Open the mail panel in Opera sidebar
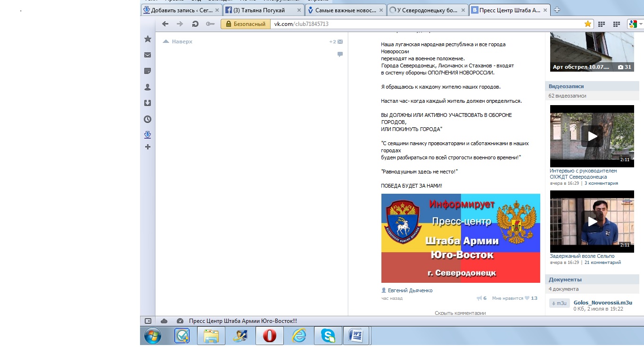644x362 pixels. coord(148,55)
